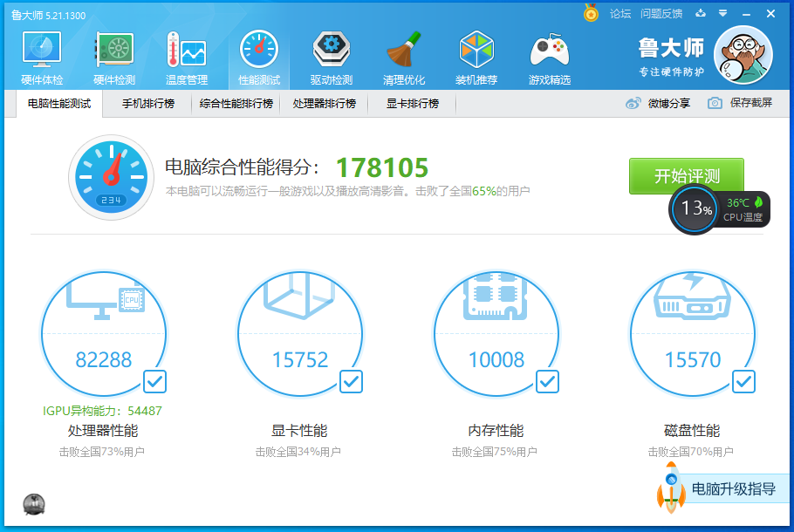794x532 pixels.
Task: Click processor score 82288
Action: 104,360
